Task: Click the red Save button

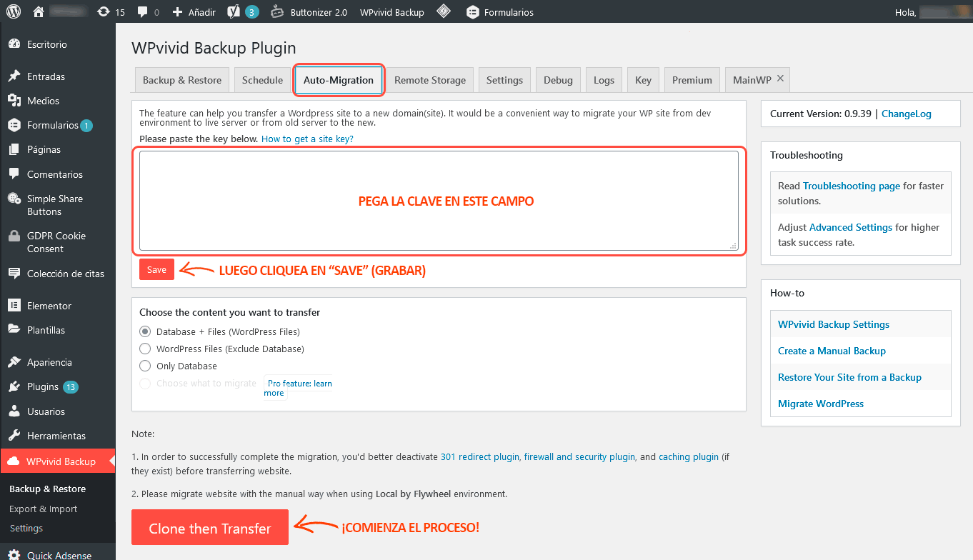Action: tap(156, 269)
